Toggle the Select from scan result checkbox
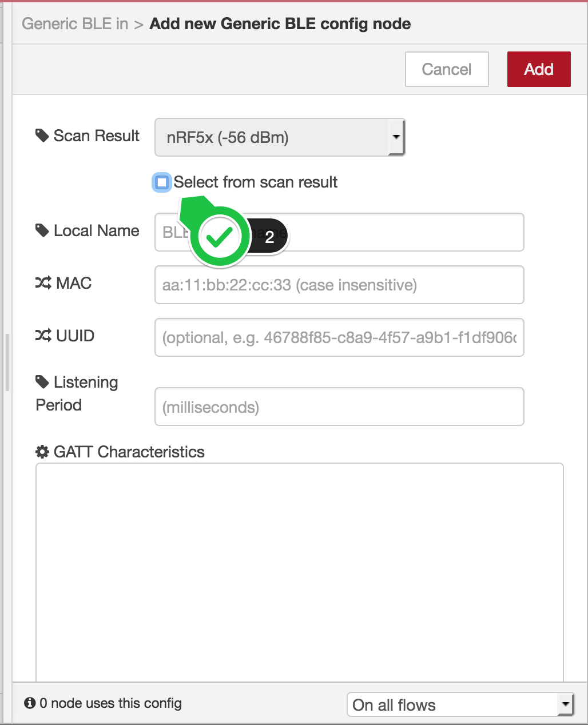 [162, 182]
